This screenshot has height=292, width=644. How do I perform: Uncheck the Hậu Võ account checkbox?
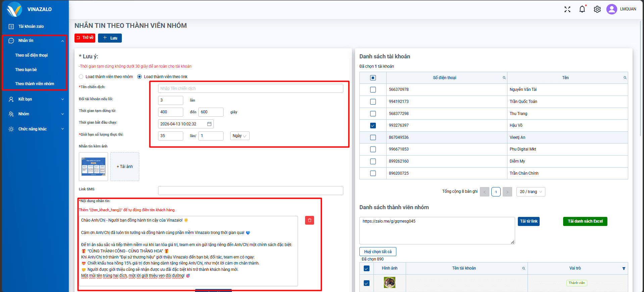373,125
